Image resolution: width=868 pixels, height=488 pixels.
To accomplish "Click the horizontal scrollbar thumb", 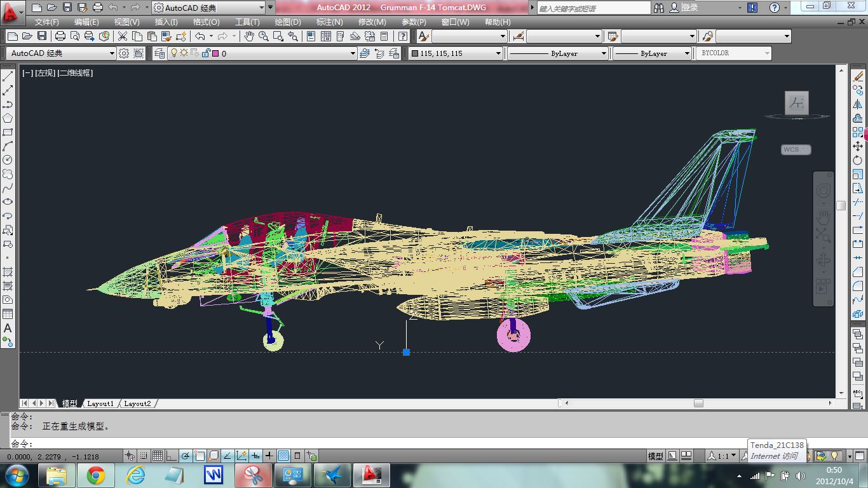I will (698, 403).
